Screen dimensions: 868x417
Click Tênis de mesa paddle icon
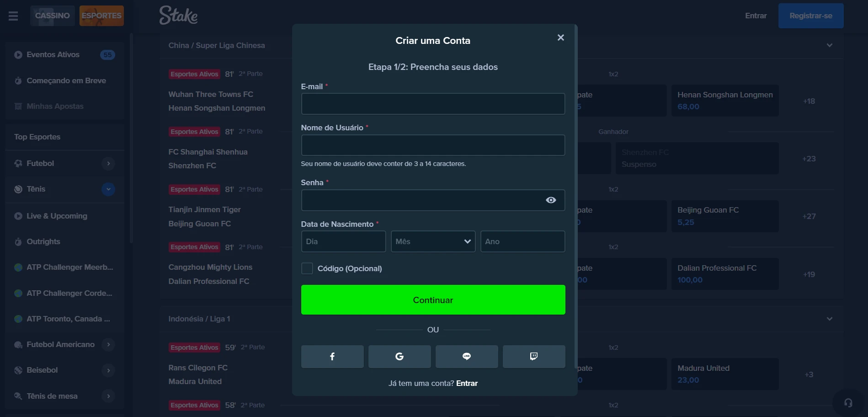18,396
